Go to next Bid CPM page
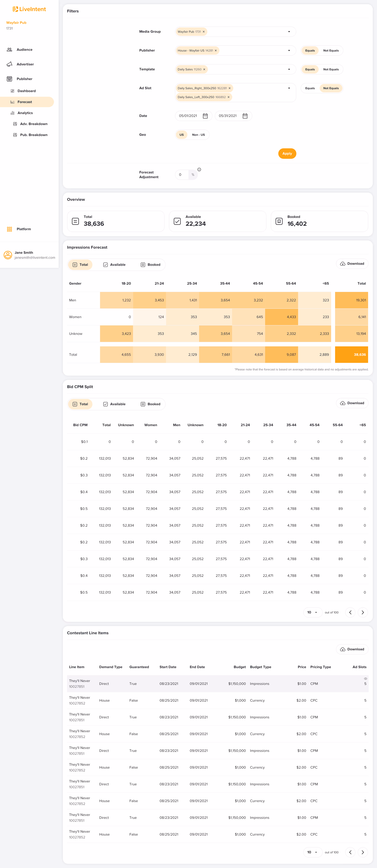377x868 pixels. (363, 613)
